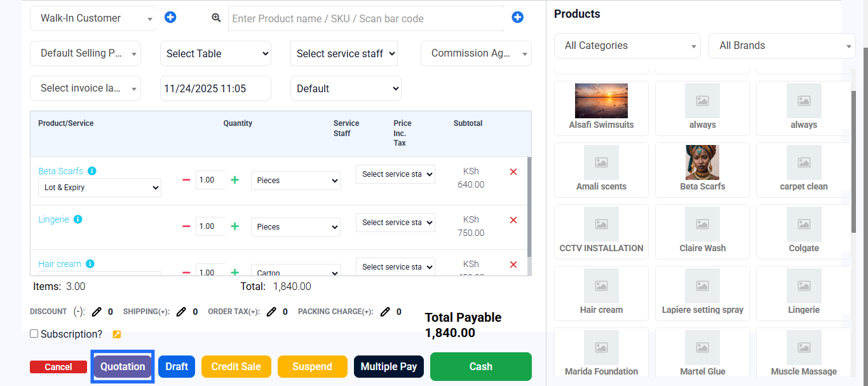Edit the packing charge pencil icon
868x386 pixels.
[x=385, y=312]
